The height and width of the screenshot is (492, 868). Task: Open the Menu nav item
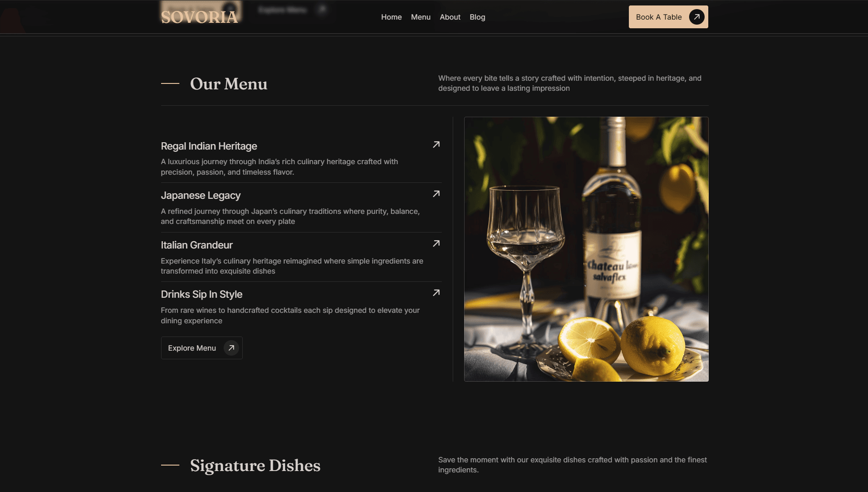(421, 17)
